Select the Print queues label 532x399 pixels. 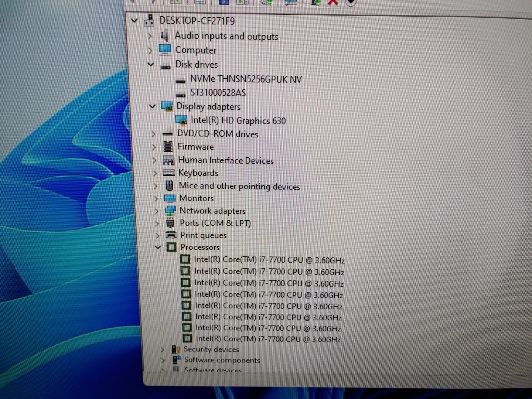coord(203,235)
